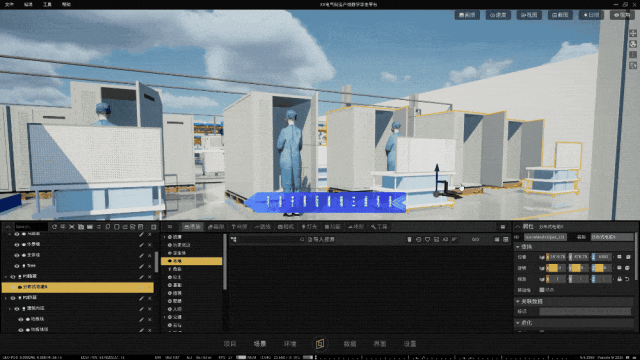Click the center cube icon in bottom navigation
The width and height of the screenshot is (640, 360).
tap(320, 344)
